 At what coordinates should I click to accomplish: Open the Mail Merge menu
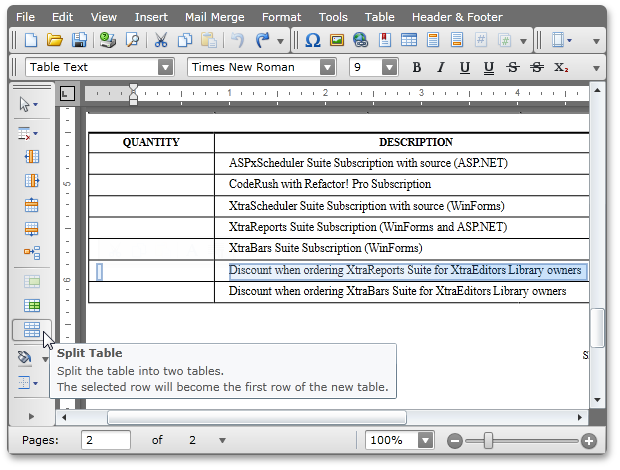pos(215,17)
